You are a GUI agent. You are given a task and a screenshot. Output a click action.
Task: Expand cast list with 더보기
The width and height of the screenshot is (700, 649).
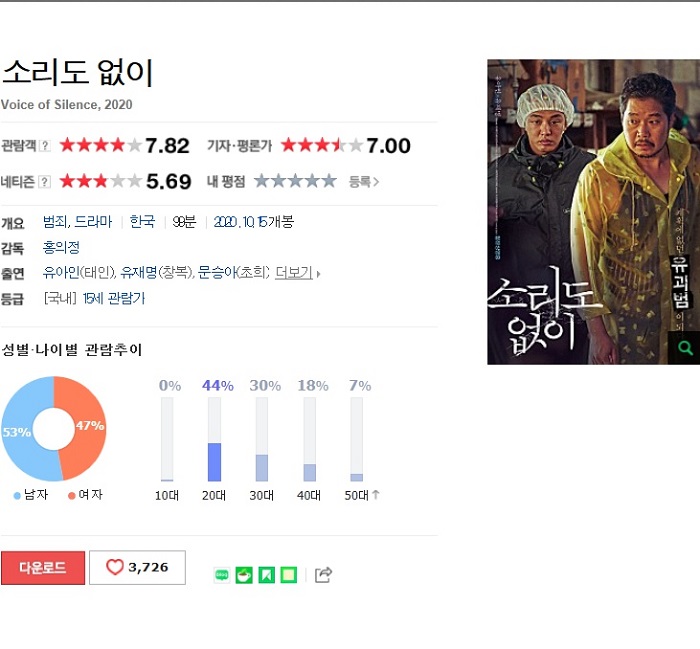click(294, 272)
